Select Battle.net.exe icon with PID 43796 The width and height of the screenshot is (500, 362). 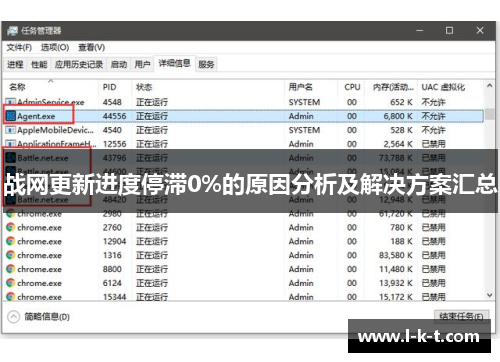coord(11,158)
